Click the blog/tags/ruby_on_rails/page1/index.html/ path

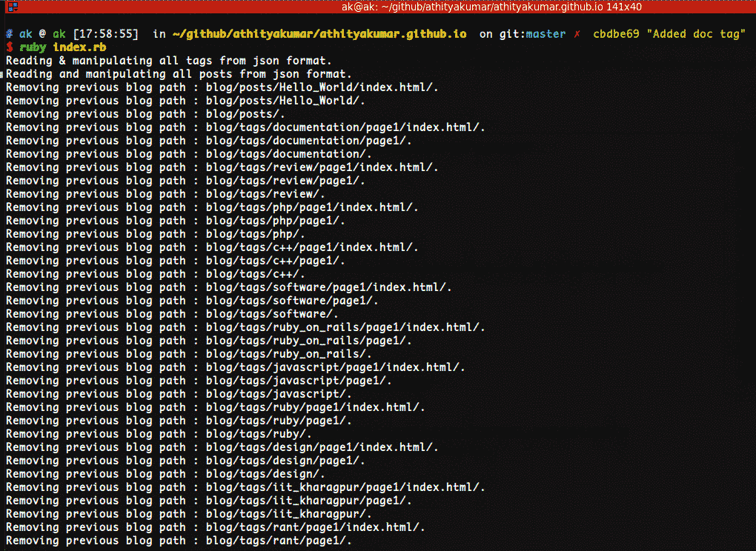point(345,327)
